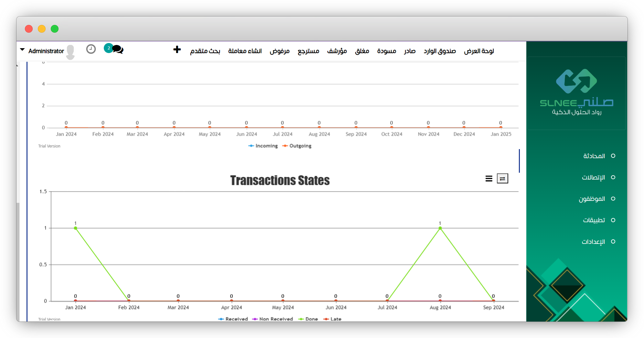Open the chat messages icon with badge
The width and height of the screenshot is (644, 338).
coord(117,49)
